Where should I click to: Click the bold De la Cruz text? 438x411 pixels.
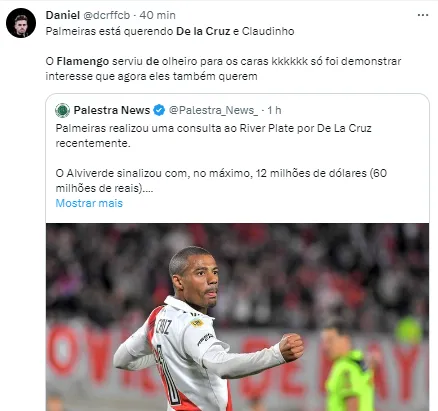pyautogui.click(x=203, y=31)
